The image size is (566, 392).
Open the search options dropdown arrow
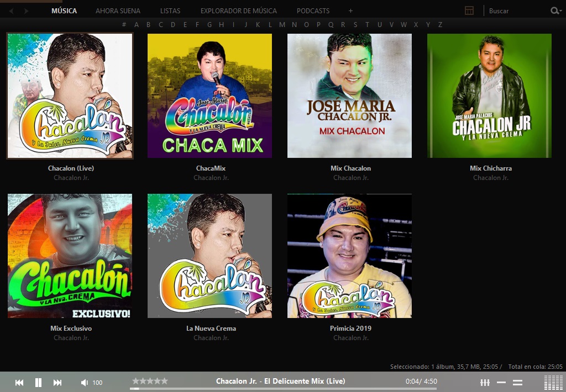point(561,10)
